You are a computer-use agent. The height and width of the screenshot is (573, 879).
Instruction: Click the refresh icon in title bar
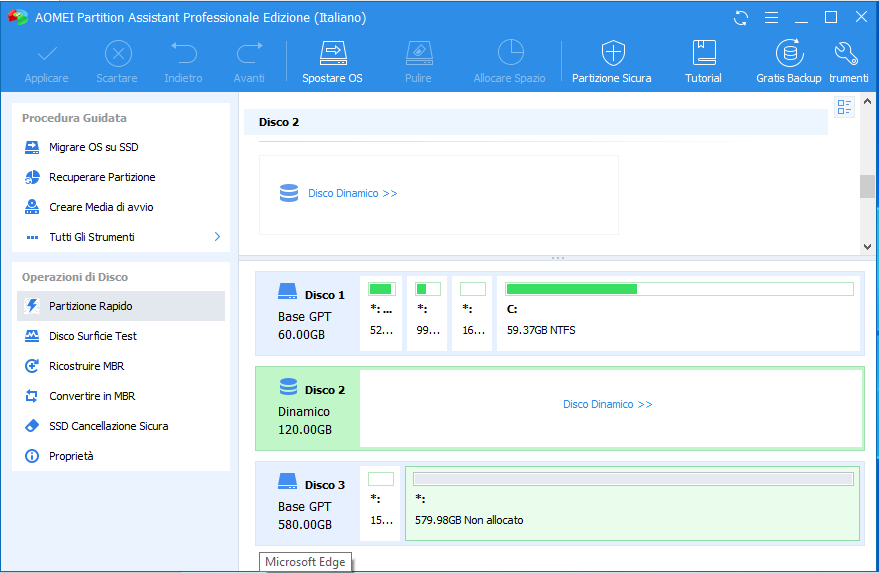741,18
